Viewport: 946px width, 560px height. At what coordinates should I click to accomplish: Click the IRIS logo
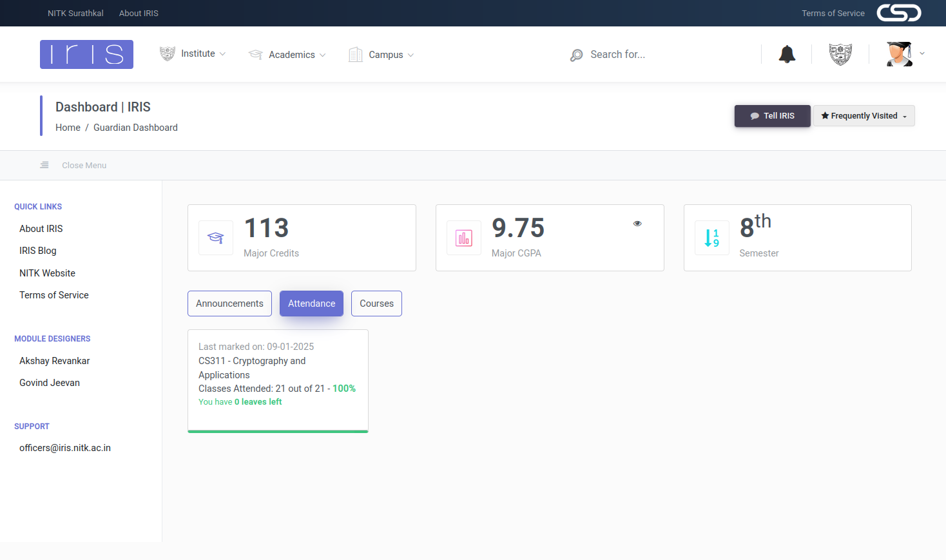pyautogui.click(x=86, y=54)
